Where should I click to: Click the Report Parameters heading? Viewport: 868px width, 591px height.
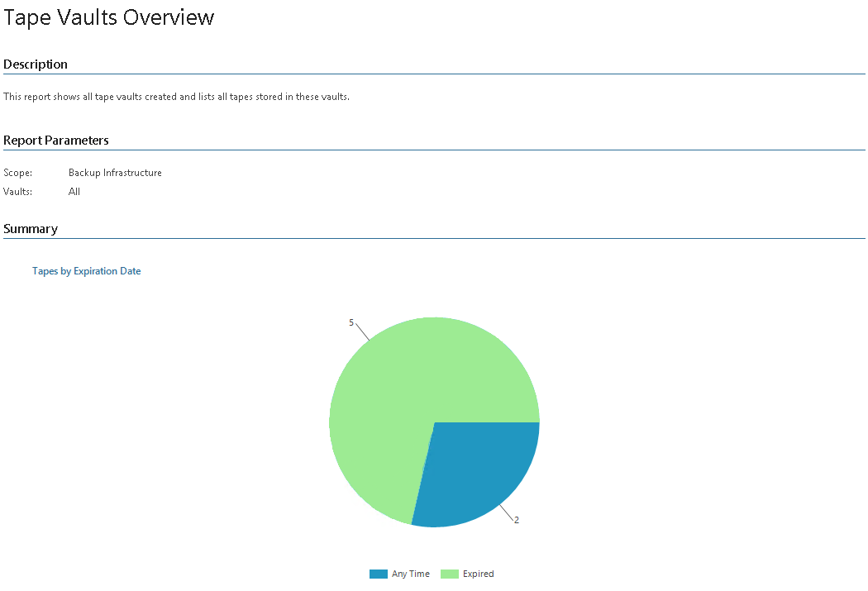point(56,140)
